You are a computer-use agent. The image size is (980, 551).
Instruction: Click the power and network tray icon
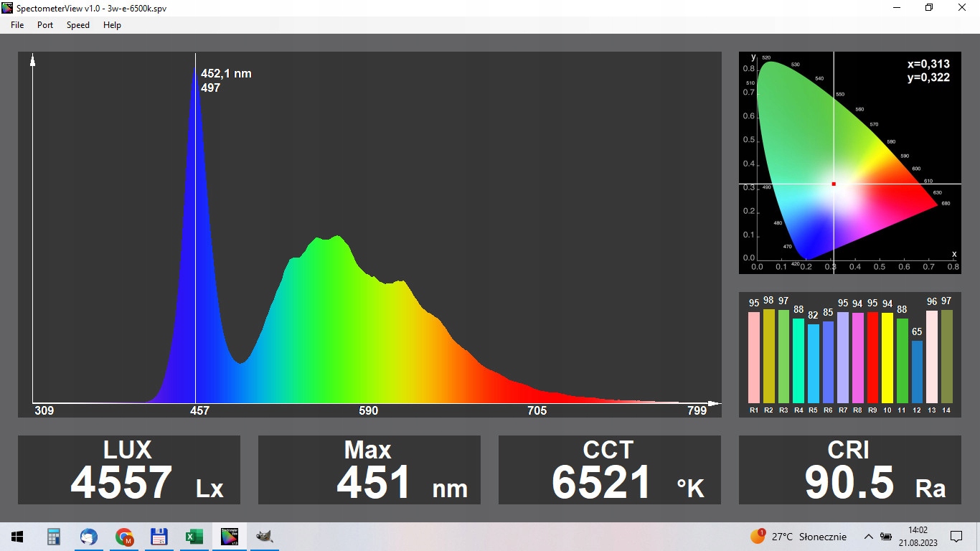point(886,537)
